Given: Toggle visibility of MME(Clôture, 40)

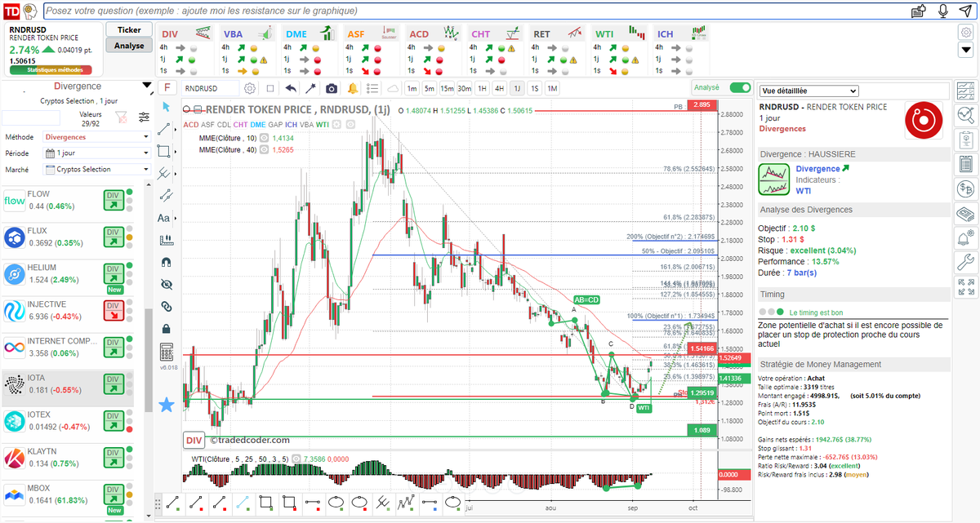Looking at the screenshot, I should pos(265,149).
